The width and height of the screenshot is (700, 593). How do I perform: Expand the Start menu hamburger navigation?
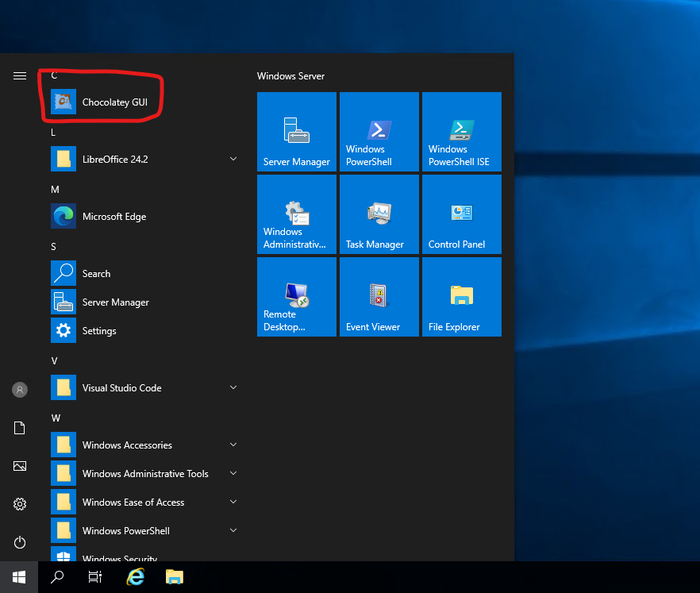tap(20, 75)
